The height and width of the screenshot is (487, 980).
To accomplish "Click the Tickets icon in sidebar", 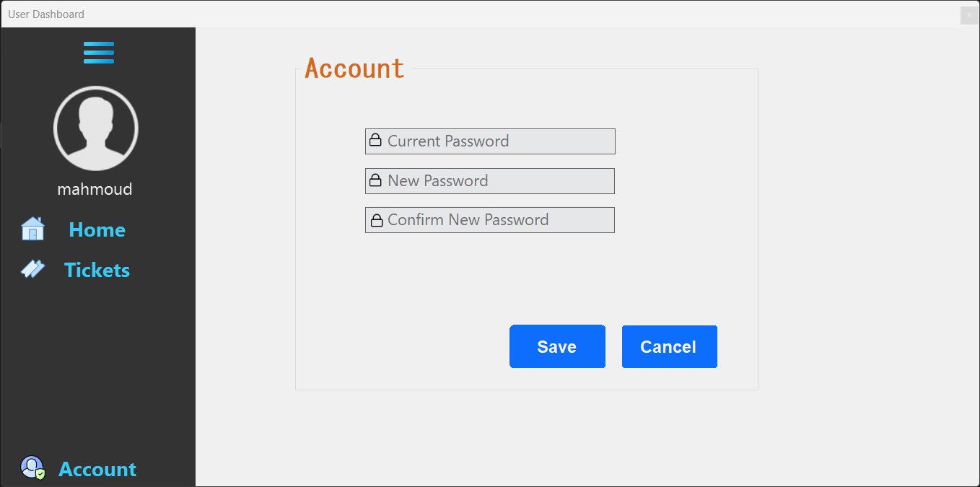I will pos(32,268).
